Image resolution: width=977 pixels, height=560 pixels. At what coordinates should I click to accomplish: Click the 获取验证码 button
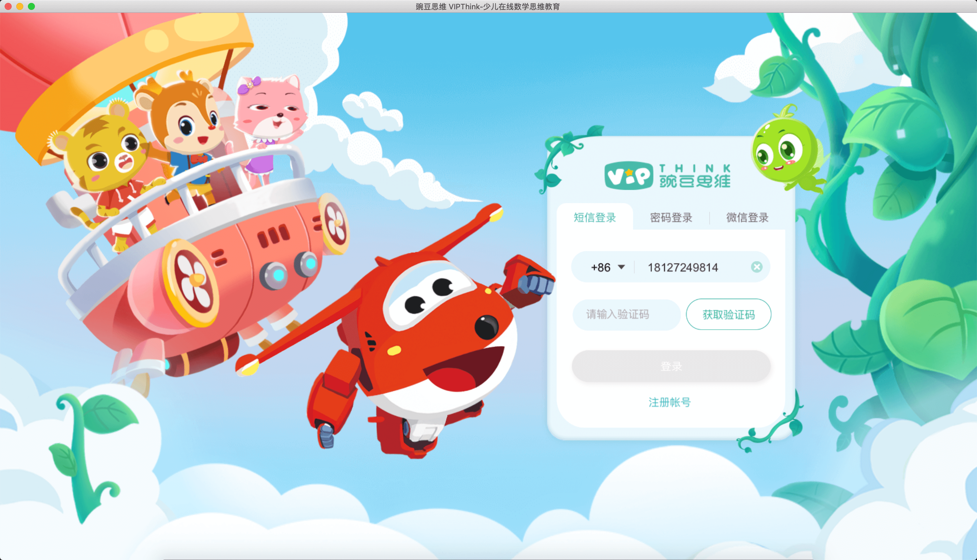(728, 315)
